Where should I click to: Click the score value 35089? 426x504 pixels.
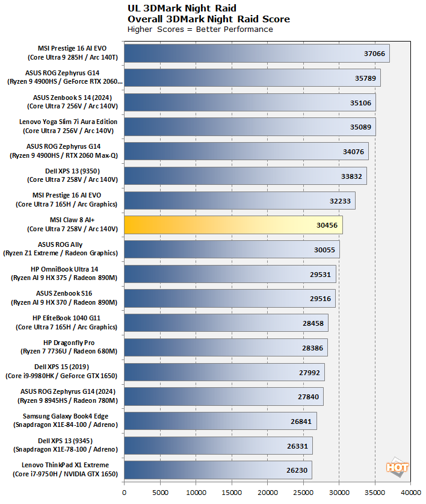[360, 127]
